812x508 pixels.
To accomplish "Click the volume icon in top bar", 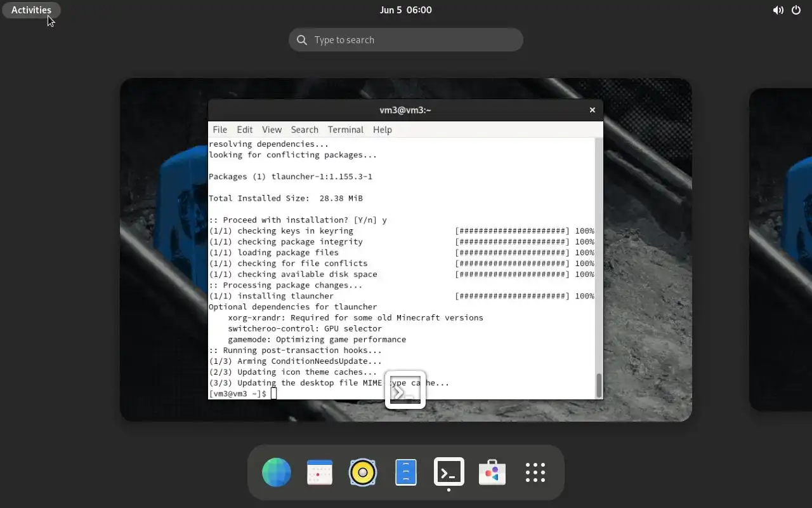I will (778, 10).
